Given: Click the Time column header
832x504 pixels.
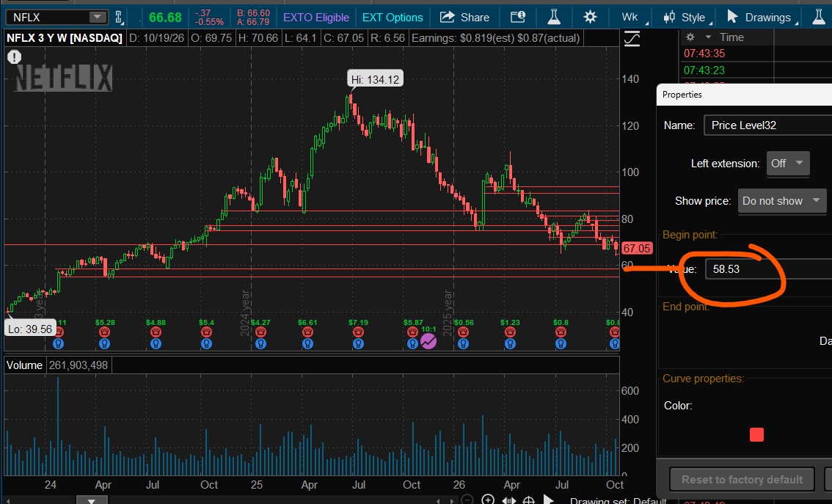Looking at the screenshot, I should point(731,37).
